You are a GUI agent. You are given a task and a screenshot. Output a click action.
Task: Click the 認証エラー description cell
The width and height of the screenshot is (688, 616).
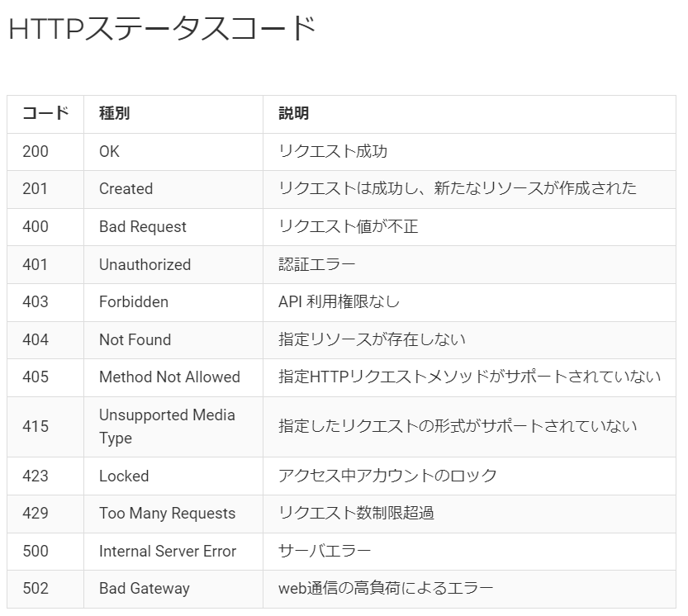click(x=317, y=265)
